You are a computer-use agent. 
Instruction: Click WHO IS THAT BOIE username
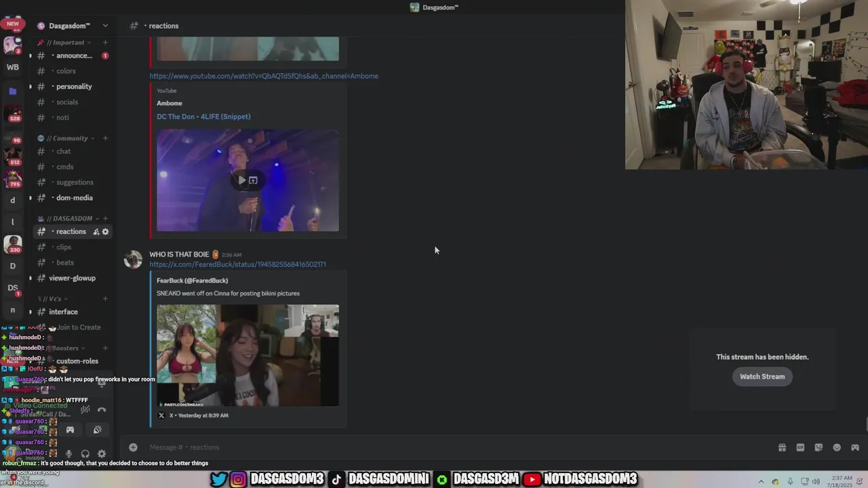tap(179, 255)
